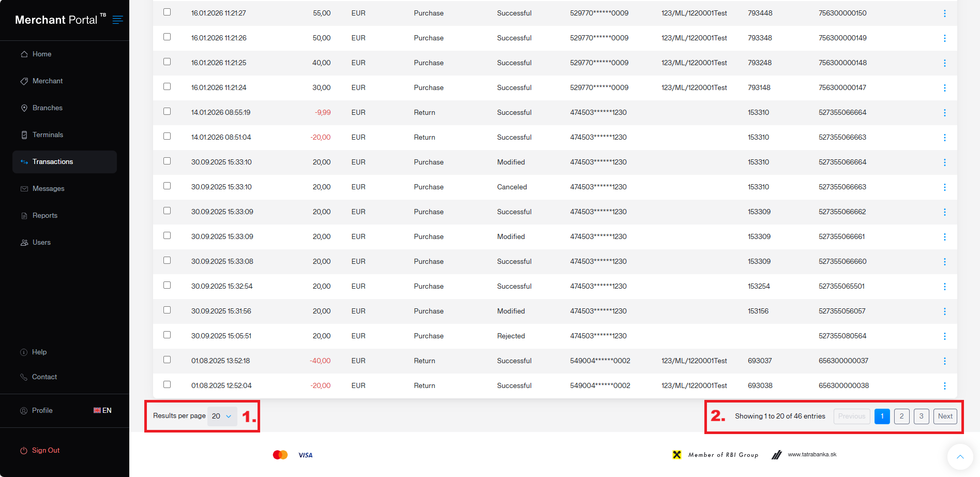This screenshot has height=477, width=980.
Task: Check the row dated 01.08.2025 12:52:04
Action: coord(167,384)
